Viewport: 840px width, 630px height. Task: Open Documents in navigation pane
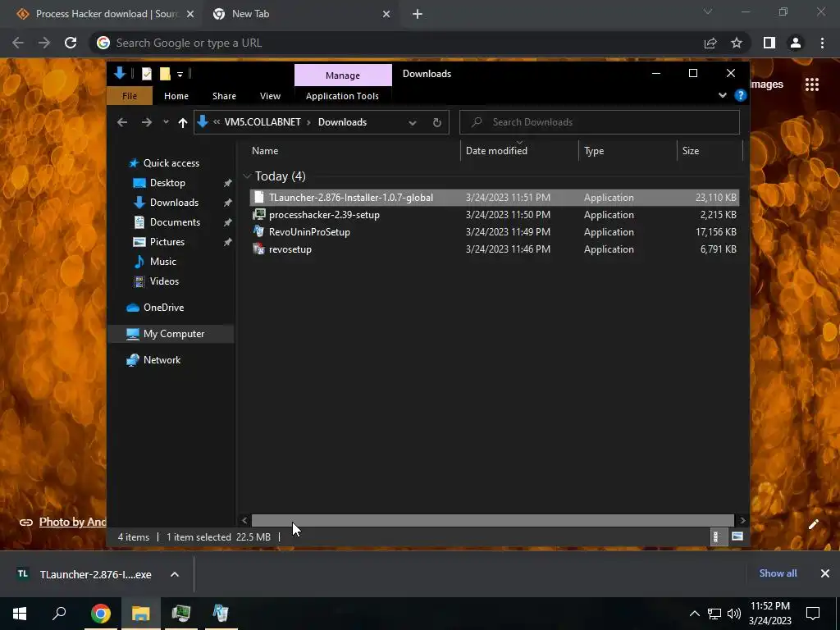coord(175,221)
